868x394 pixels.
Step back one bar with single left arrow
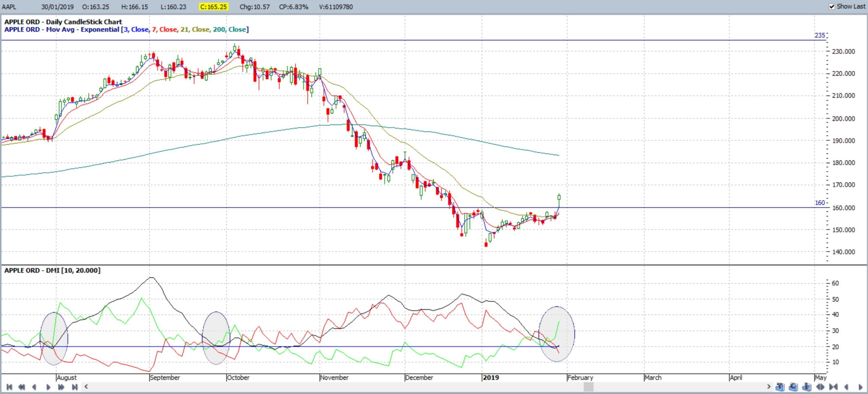coord(34,387)
